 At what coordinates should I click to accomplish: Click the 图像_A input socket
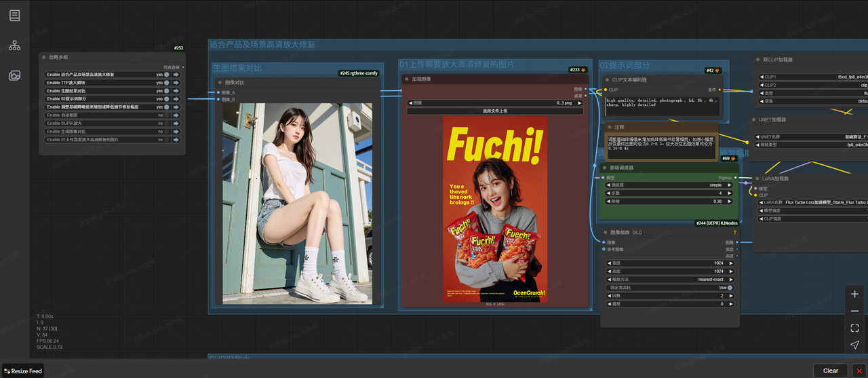click(218, 92)
